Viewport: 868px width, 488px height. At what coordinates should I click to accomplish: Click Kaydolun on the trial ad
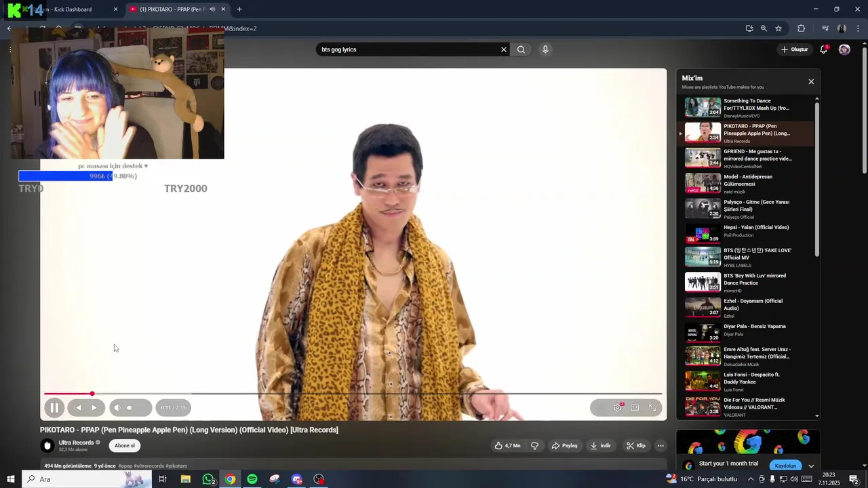coord(785,466)
